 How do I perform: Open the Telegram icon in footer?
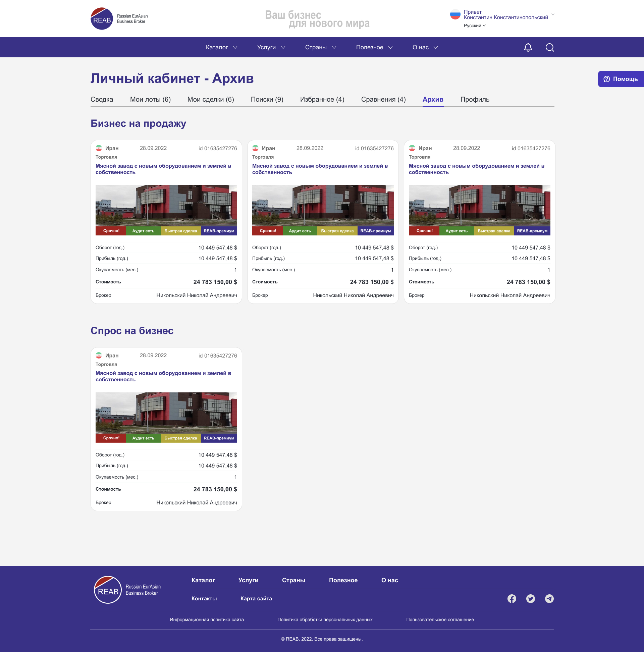coord(549,599)
